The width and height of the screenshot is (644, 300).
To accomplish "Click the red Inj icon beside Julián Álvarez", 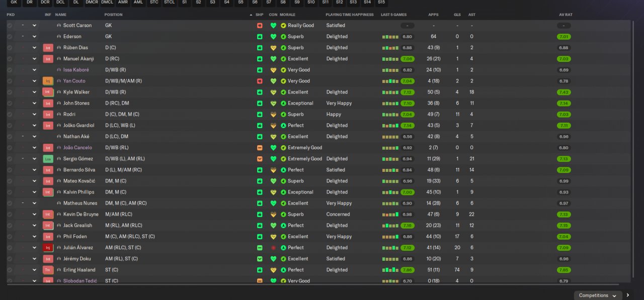I will [48, 248].
